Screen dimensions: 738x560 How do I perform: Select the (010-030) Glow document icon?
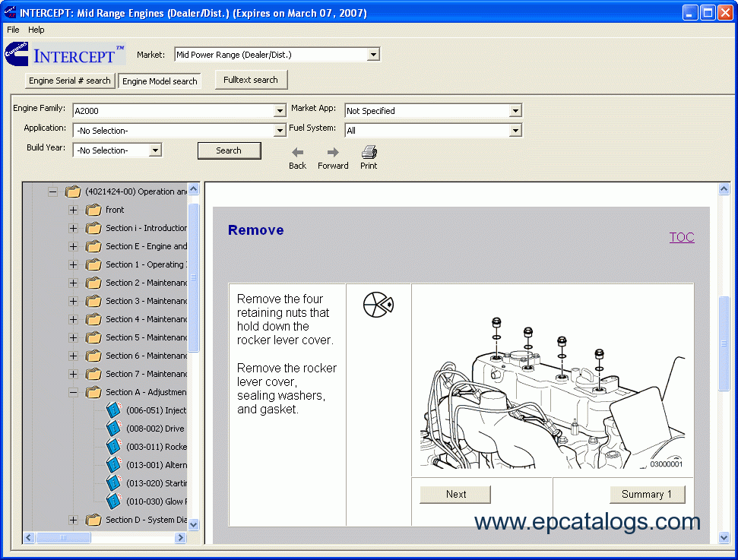point(113,501)
